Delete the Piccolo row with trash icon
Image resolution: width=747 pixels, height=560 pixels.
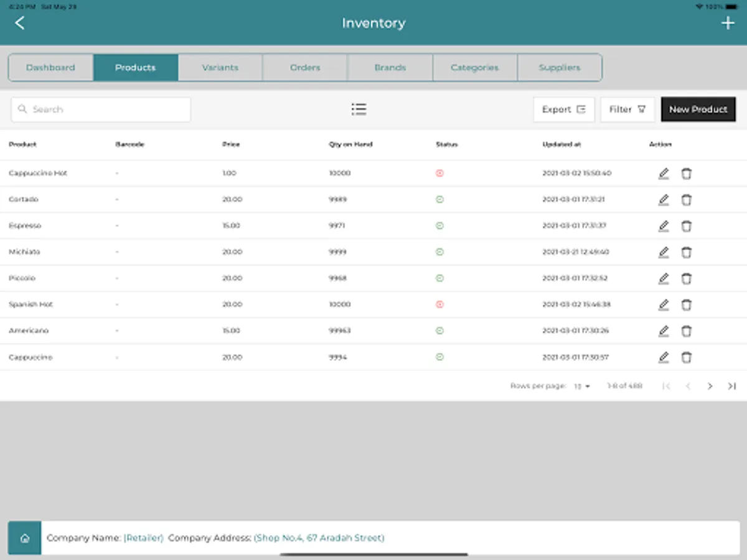click(686, 279)
